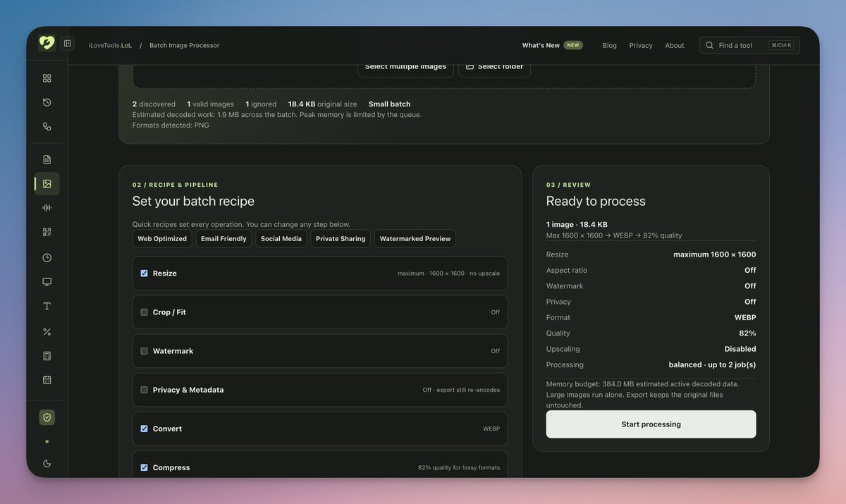
Task: Open the About page link
Action: point(675,45)
